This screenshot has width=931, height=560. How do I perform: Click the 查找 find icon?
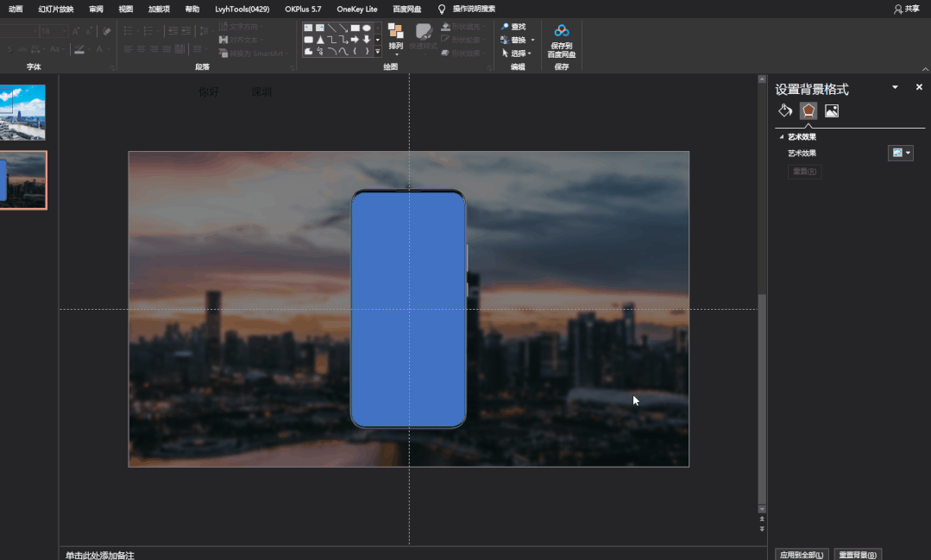tap(505, 27)
